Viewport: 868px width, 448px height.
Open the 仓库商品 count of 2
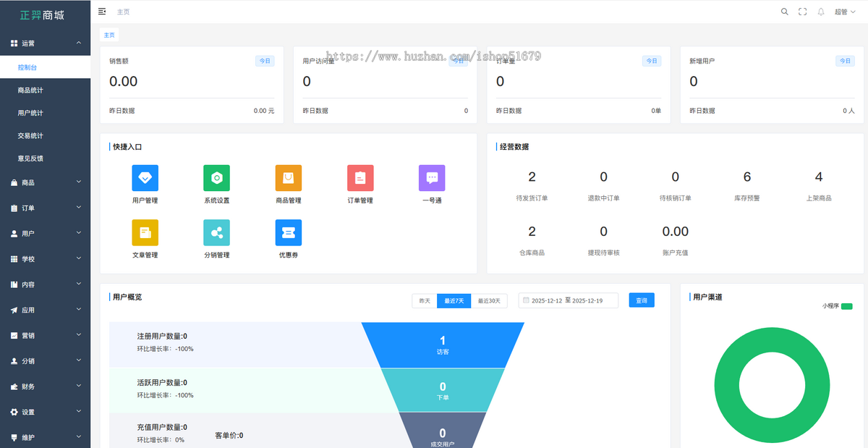pos(532,232)
